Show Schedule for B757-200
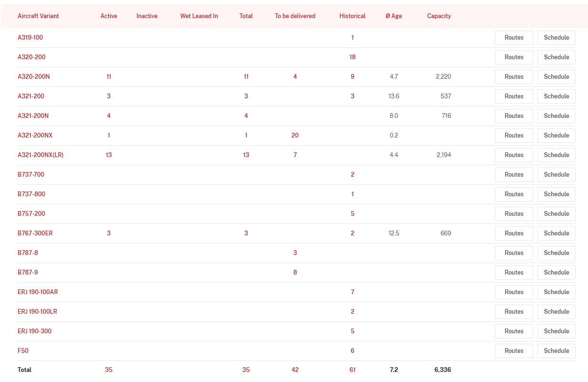588x382 pixels. coord(557,214)
